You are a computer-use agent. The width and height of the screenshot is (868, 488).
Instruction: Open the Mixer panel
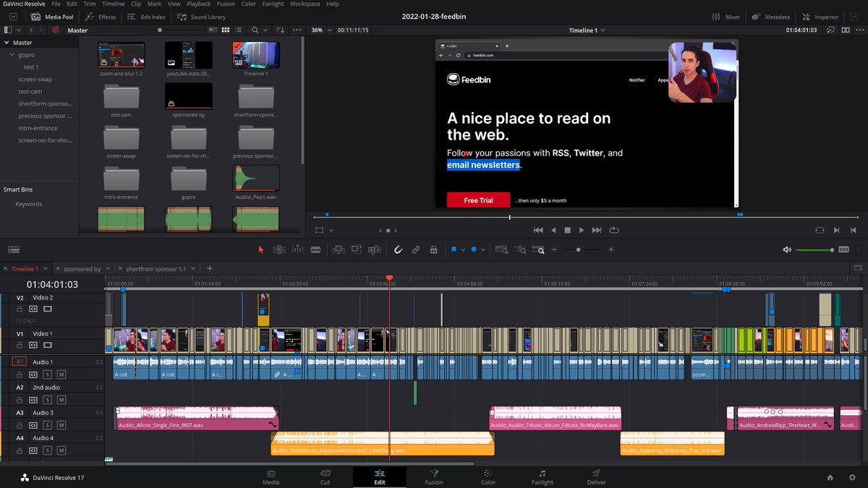pos(725,17)
